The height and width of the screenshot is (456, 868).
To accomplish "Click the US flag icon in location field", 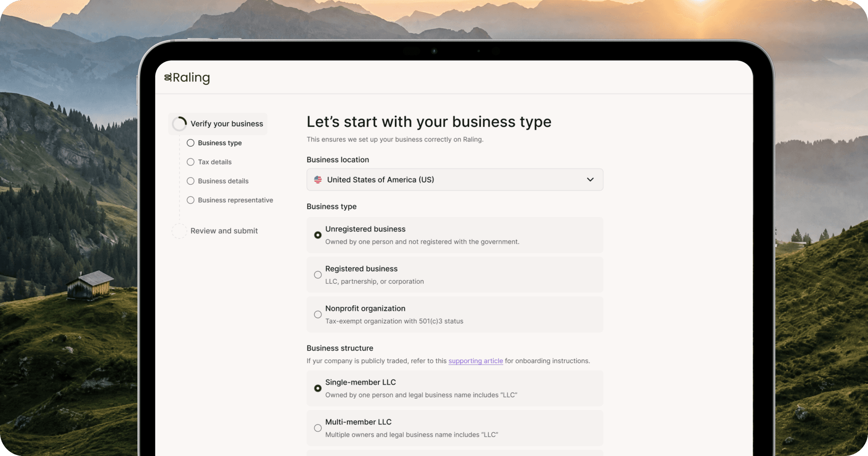I will pyautogui.click(x=318, y=180).
